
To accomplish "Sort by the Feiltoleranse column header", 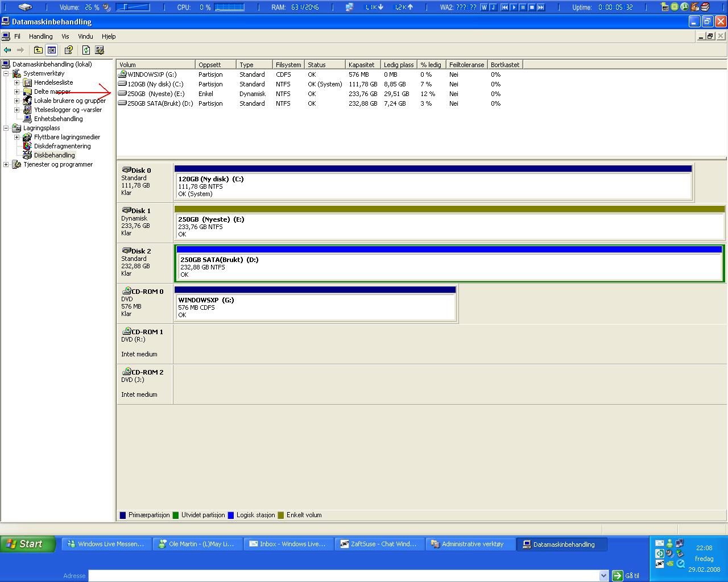I will 467,65.
